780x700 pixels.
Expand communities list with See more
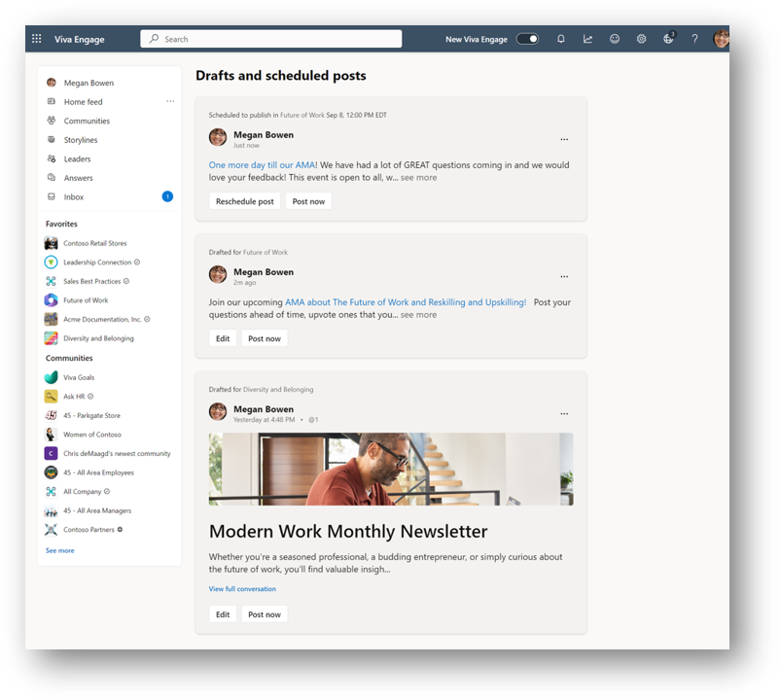coord(59,550)
